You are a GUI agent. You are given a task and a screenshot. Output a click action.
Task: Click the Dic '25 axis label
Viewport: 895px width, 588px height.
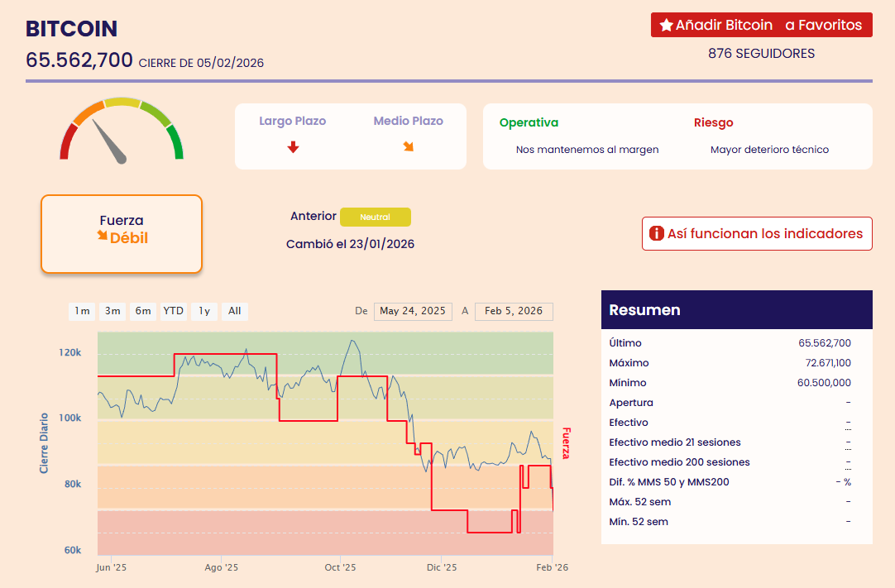point(442,567)
